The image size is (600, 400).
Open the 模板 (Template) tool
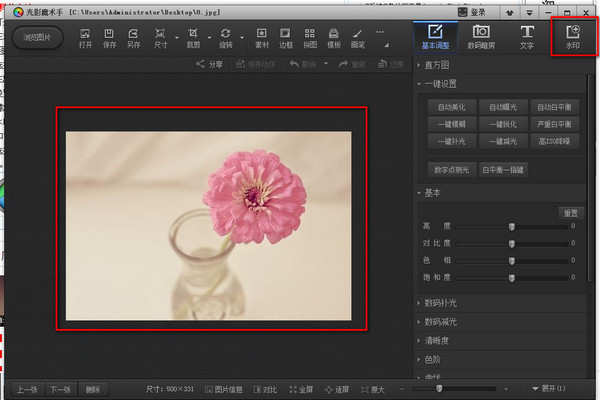point(335,38)
